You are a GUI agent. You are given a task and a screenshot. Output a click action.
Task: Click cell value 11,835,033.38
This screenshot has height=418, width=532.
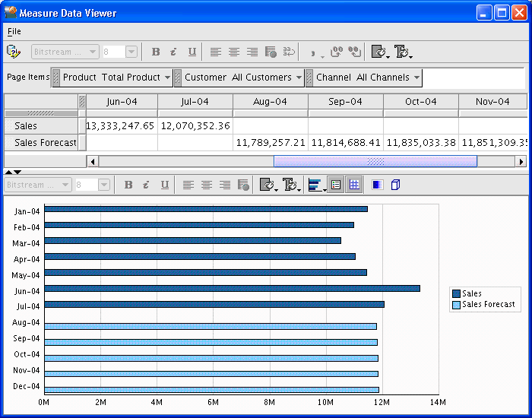(421, 143)
